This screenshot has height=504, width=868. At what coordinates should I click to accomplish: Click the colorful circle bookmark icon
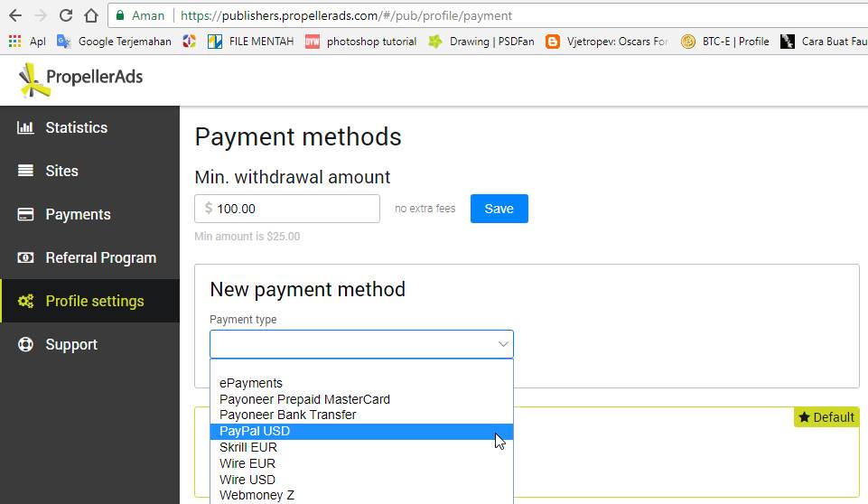(x=190, y=41)
